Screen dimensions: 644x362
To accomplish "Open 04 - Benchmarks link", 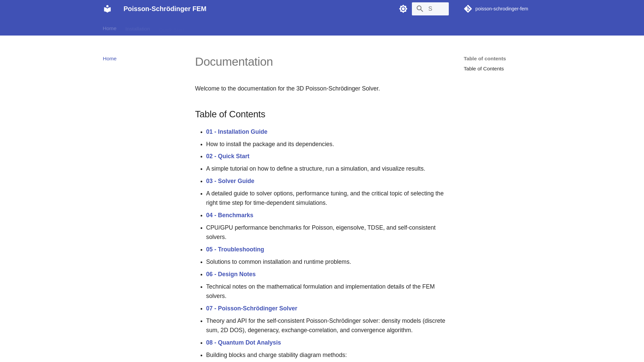I will (230, 215).
